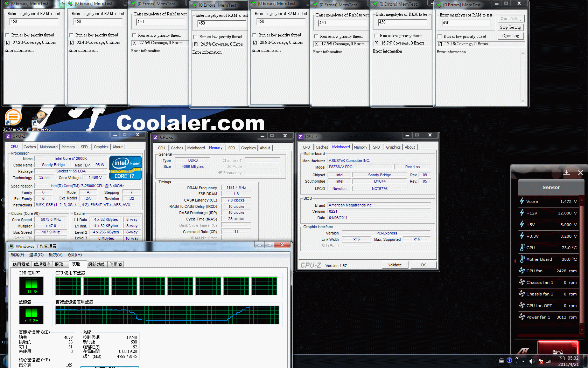Click the Vcore lightning bolt icon
Screen dimensions: 588x368
pyautogui.click(x=522, y=201)
